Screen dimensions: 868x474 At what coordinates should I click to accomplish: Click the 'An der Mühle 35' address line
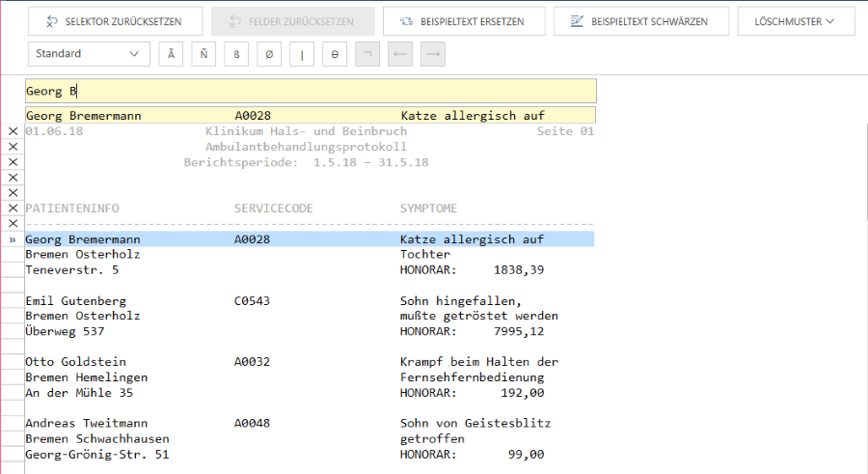(x=79, y=393)
